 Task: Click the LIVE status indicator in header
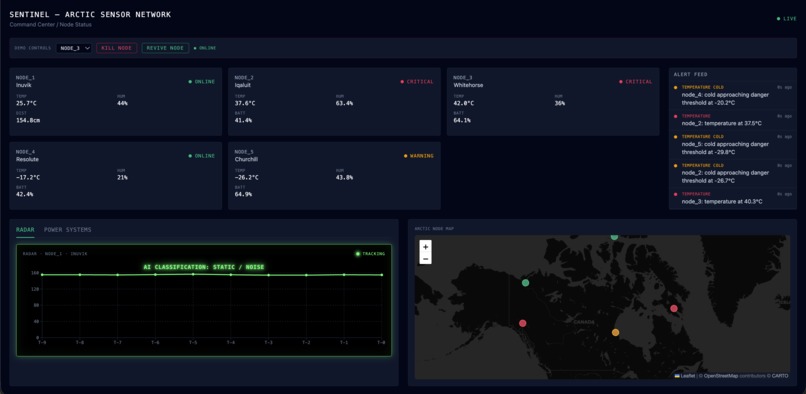click(x=786, y=19)
